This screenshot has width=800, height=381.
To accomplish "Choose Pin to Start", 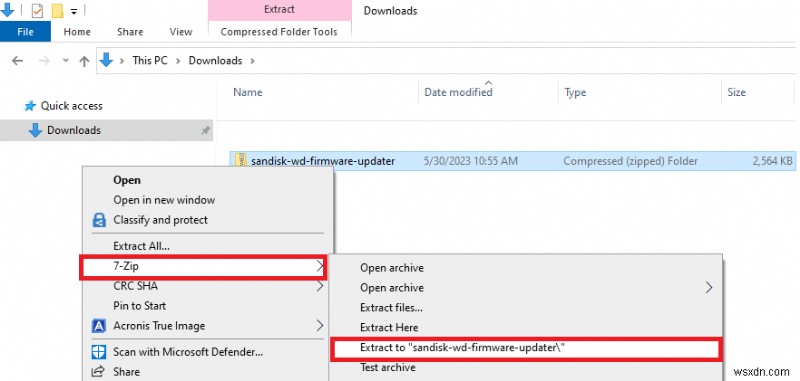I will click(x=139, y=306).
